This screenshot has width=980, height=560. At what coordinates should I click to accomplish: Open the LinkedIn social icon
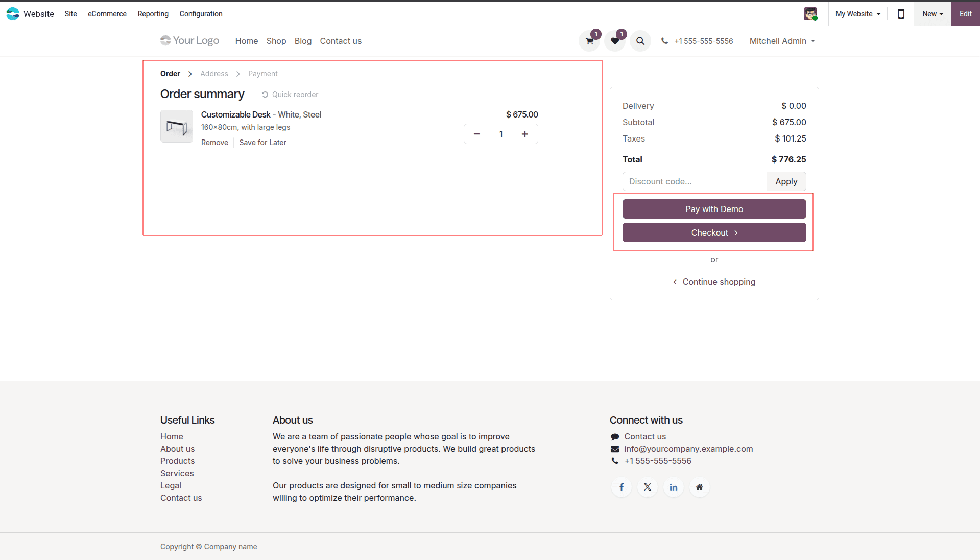pos(673,487)
